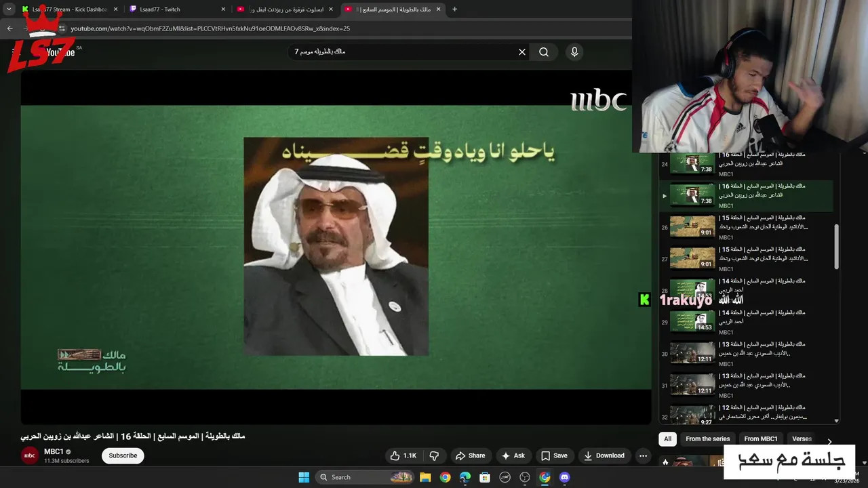Open the Ask AI button

point(513,455)
